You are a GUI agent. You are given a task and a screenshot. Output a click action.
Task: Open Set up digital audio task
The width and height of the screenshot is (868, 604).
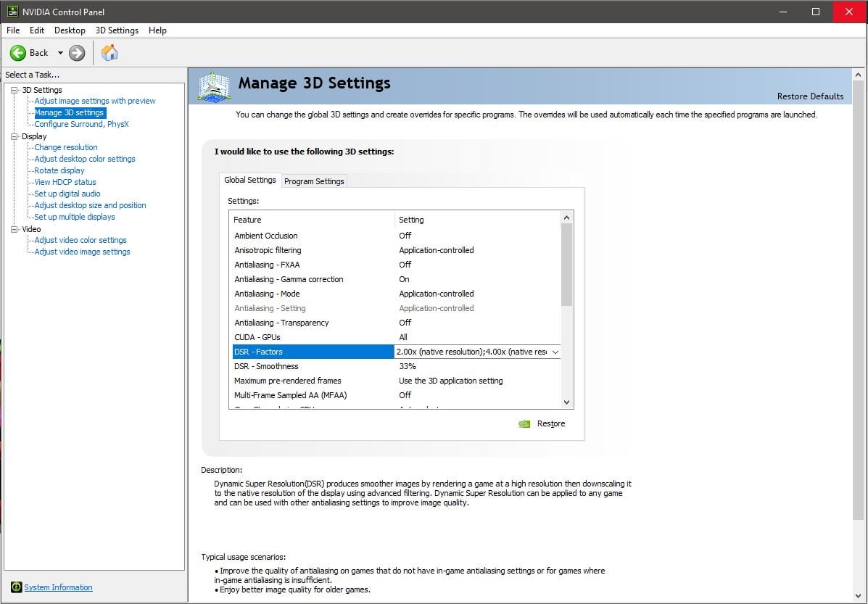point(67,194)
